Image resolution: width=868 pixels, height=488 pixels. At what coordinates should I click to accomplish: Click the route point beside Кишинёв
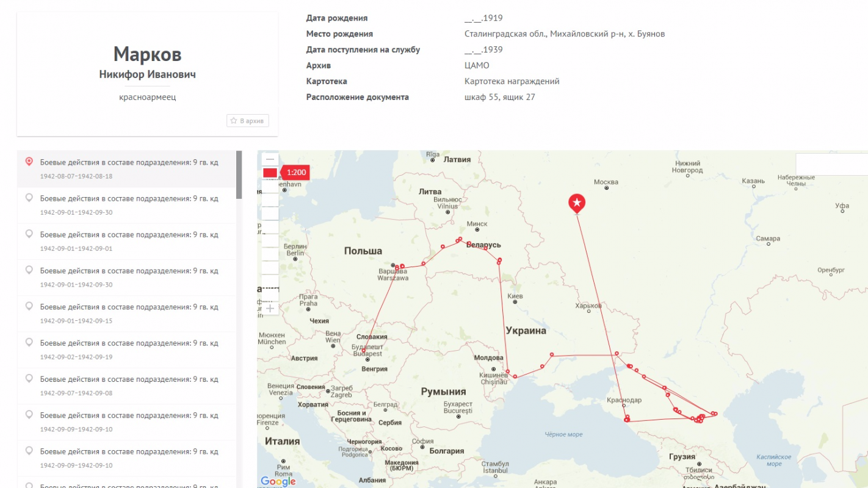[x=507, y=371]
